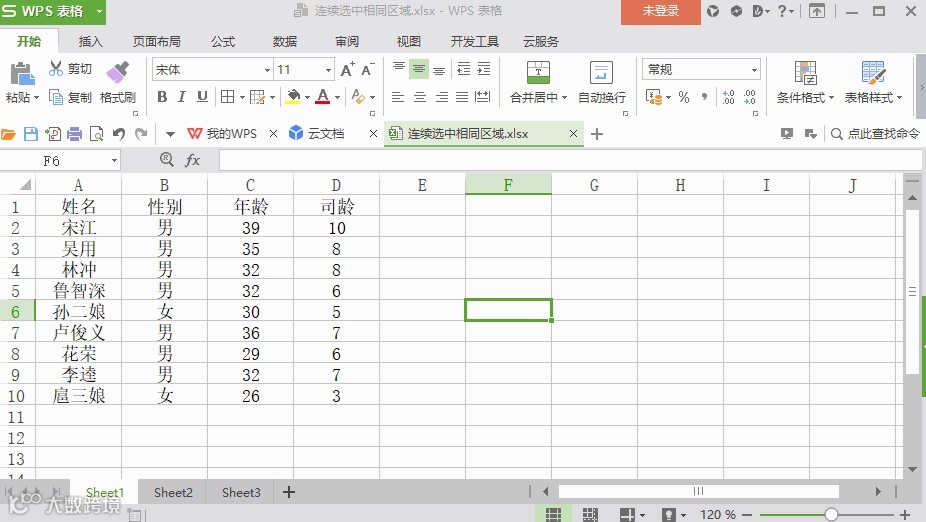
Task: Toggle underline formatting (U)
Action: coord(202,97)
